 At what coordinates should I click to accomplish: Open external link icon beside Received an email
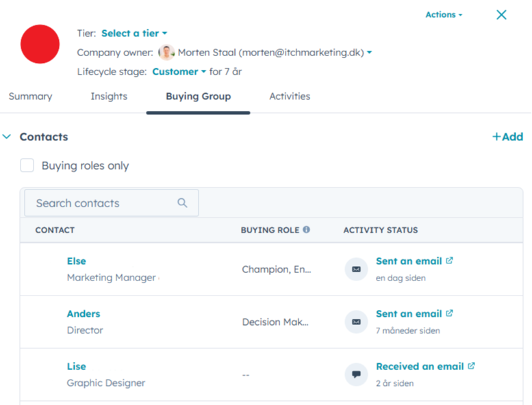coord(471,366)
